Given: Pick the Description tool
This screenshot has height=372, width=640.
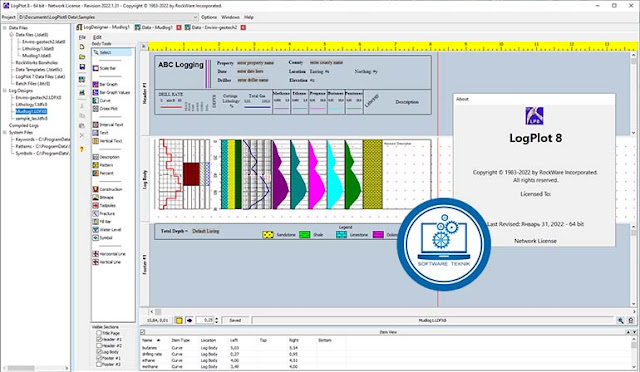Looking at the screenshot, I should (x=106, y=157).
